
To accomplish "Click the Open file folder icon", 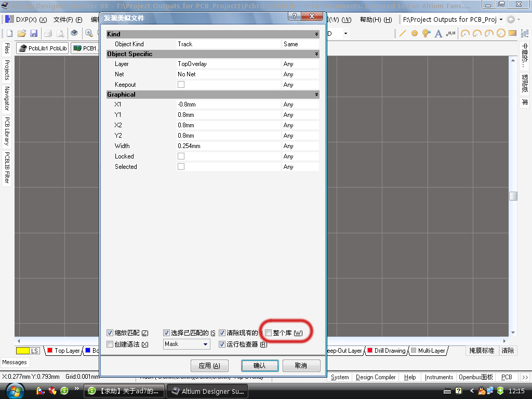I will tap(22, 33).
